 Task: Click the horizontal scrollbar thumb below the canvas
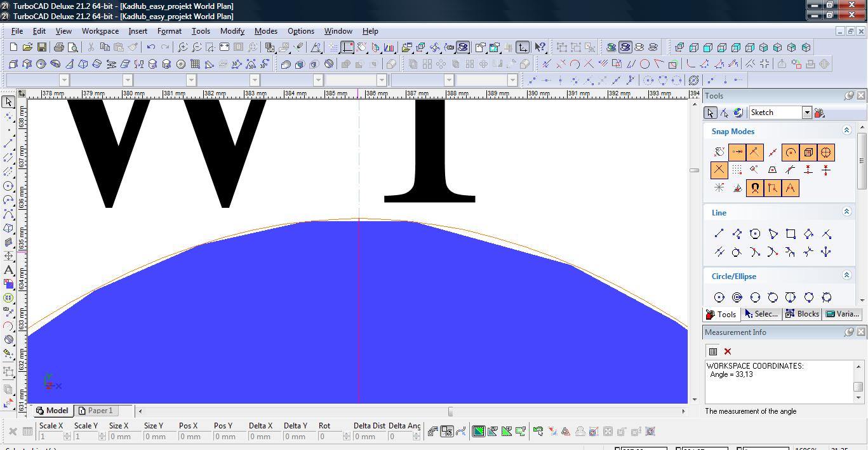tap(450, 411)
